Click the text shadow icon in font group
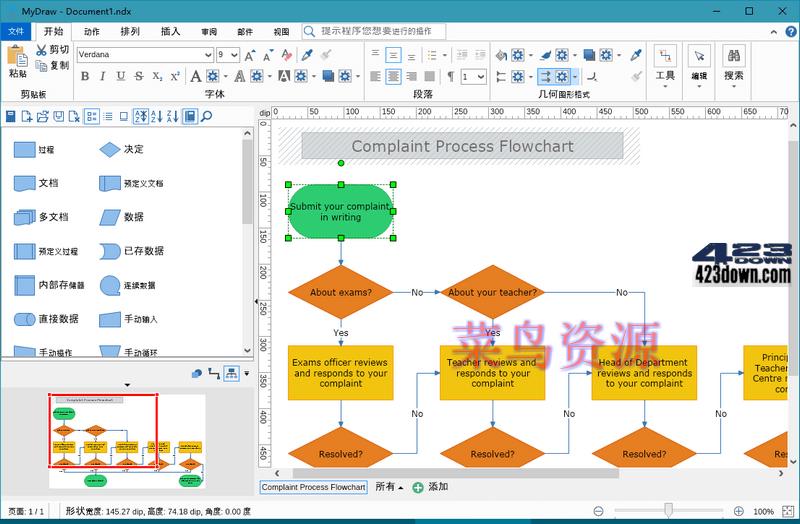This screenshot has width=800, height=524. click(x=328, y=77)
